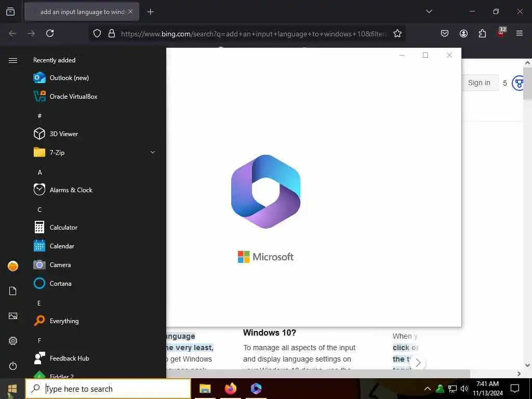Bookmark this page with star icon
The height and width of the screenshot is (399, 532).
tap(397, 33)
